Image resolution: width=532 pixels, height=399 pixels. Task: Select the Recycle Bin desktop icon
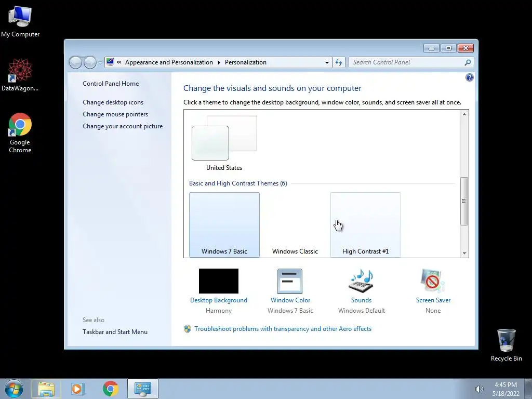[x=506, y=345]
